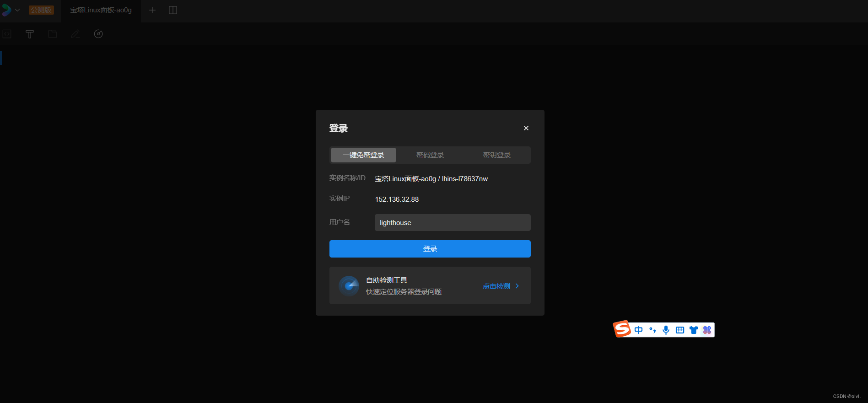Click the blue 登录 button
Viewport: 868px width, 403px height.
pos(430,249)
